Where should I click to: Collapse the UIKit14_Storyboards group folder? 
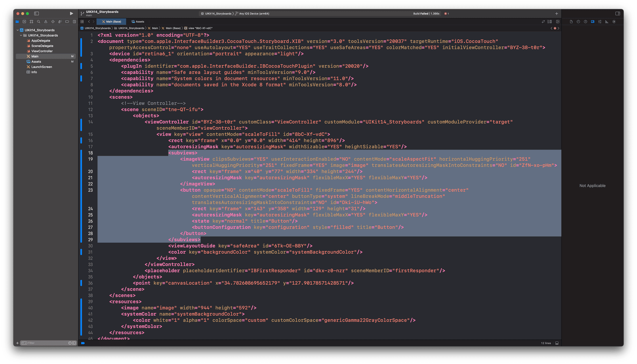21,35
